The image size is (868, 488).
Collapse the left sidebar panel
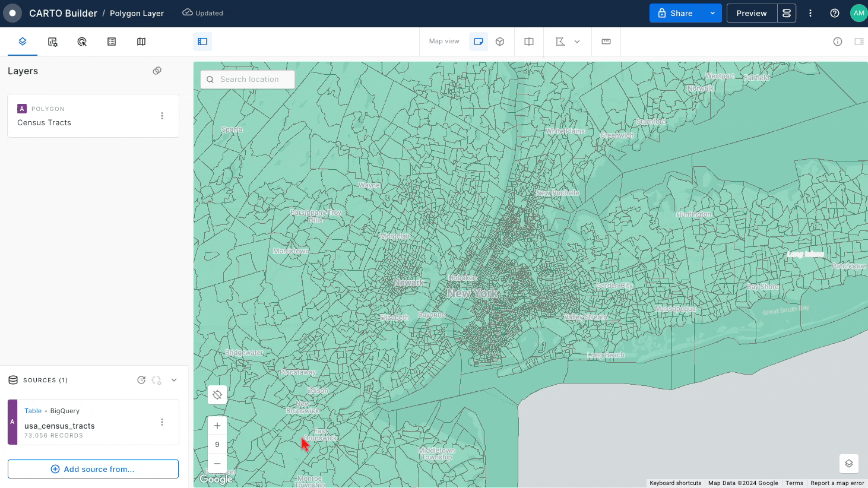[x=202, y=42]
